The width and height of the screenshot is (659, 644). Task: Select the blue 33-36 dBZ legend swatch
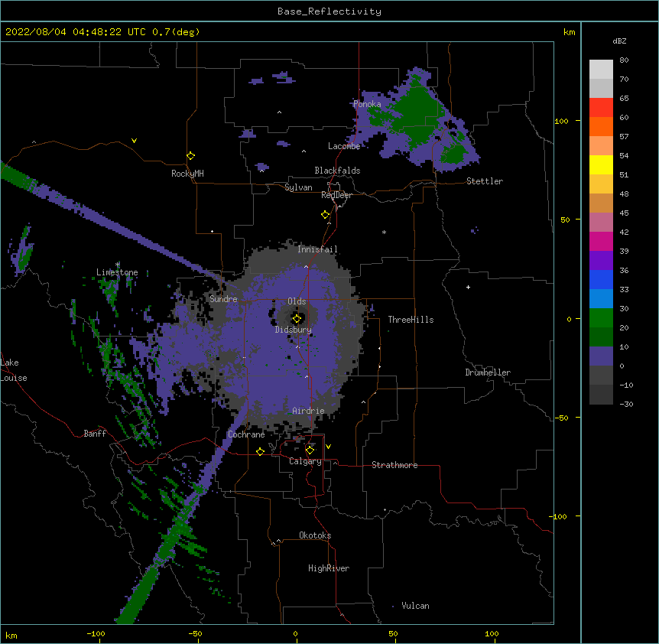601,279
